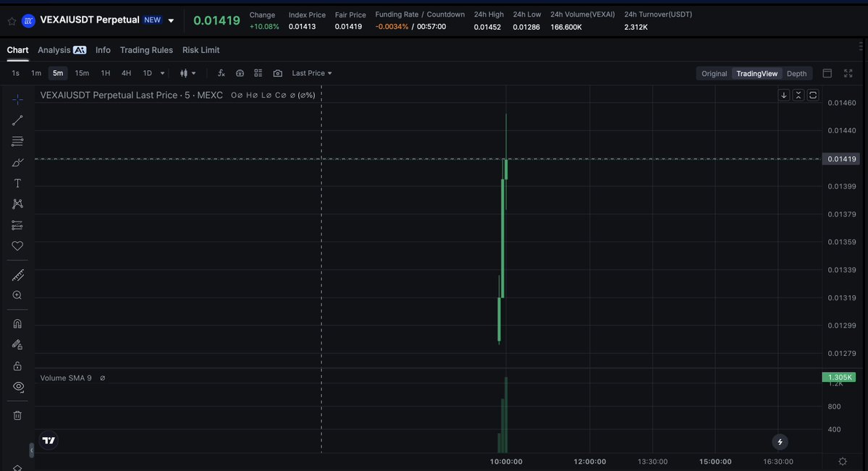Click the VEXAIUSDT Perpetual Last Price chart legend
The height and width of the screenshot is (471, 868).
[x=131, y=96]
